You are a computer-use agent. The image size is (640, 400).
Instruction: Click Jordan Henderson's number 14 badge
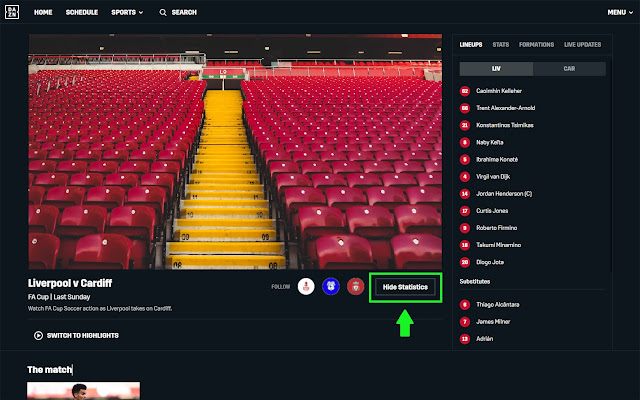coord(464,194)
